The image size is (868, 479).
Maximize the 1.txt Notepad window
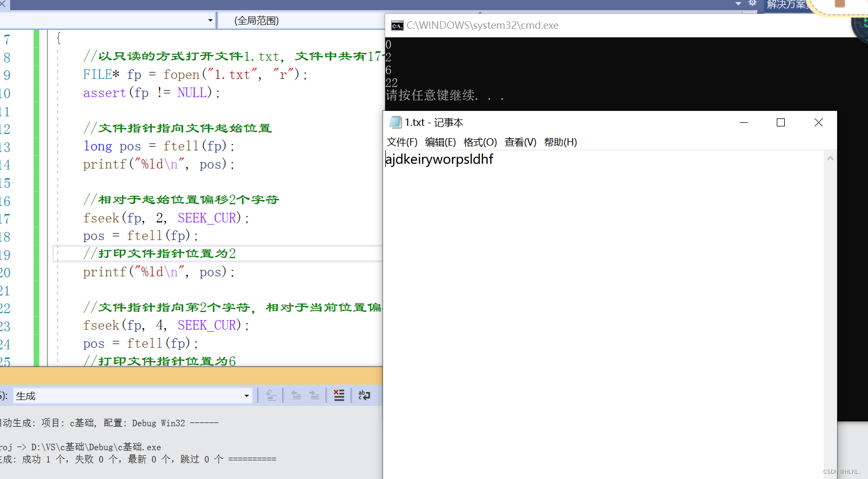pos(781,122)
